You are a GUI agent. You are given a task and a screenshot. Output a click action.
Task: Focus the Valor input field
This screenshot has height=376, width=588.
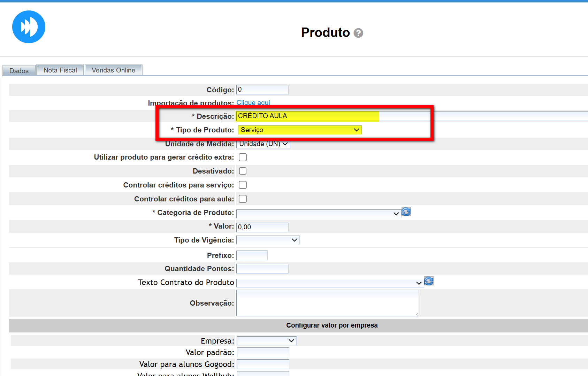tap(262, 227)
